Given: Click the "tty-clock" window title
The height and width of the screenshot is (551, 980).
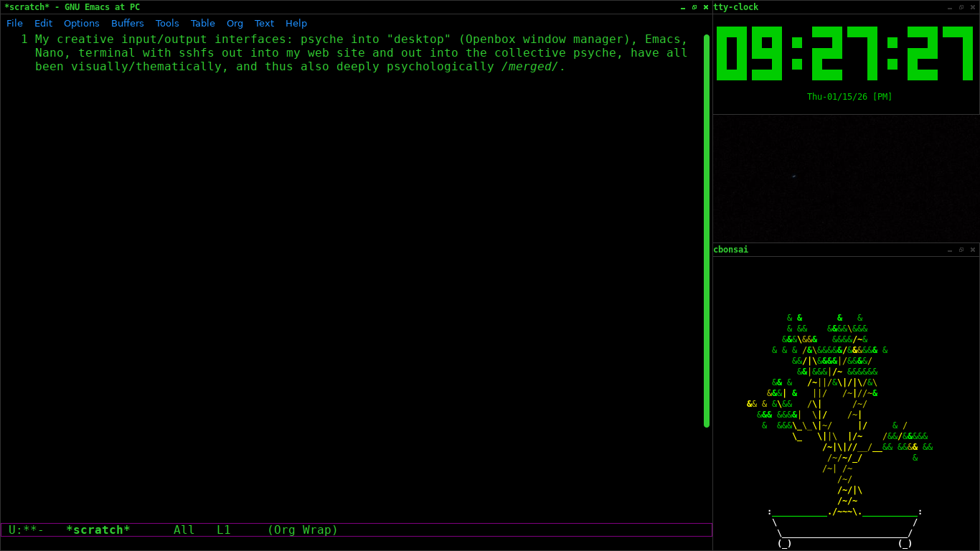Looking at the screenshot, I should (x=735, y=7).
